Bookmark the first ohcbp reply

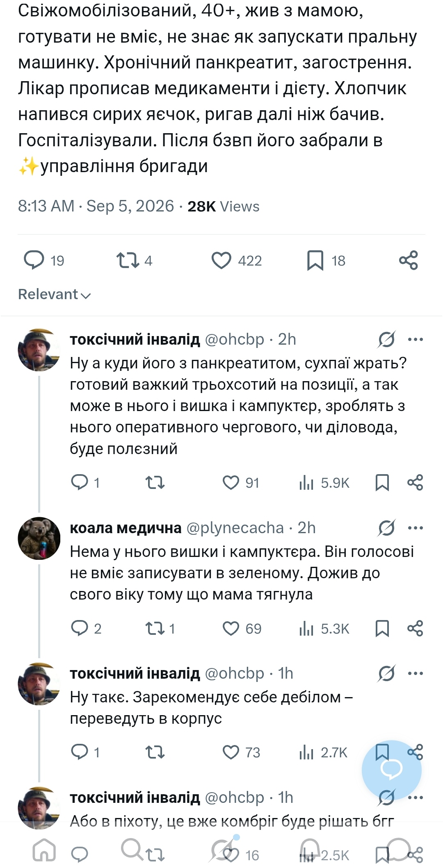(382, 483)
